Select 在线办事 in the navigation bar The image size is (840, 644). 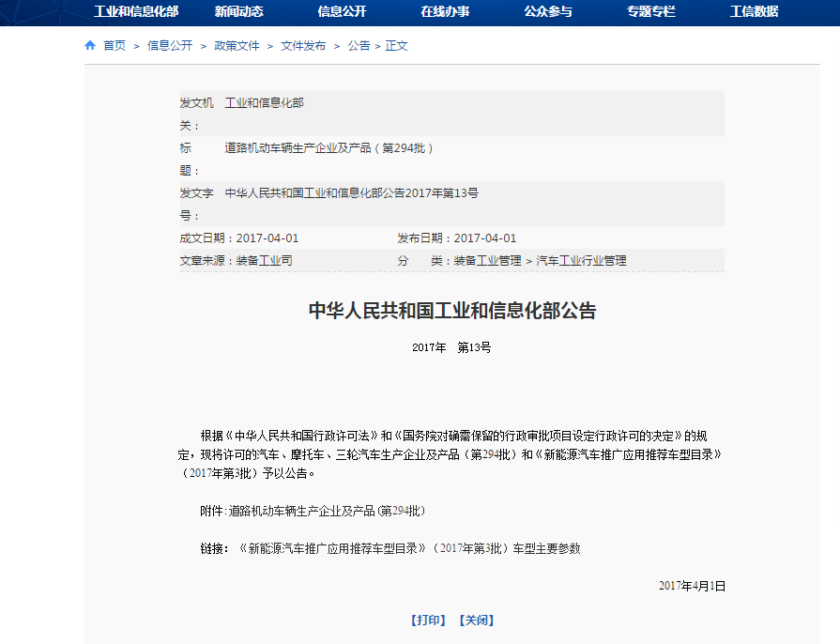pyautogui.click(x=445, y=12)
